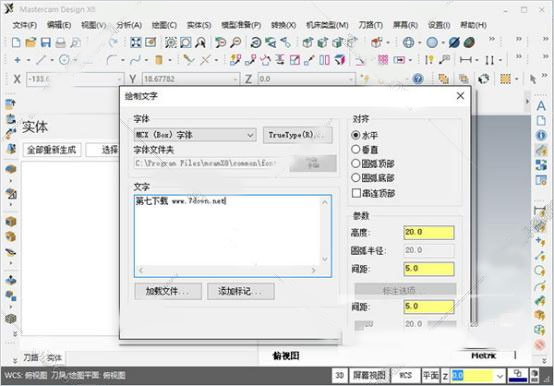
Task: Click the vertical dimension icon
Action: pos(489,60)
